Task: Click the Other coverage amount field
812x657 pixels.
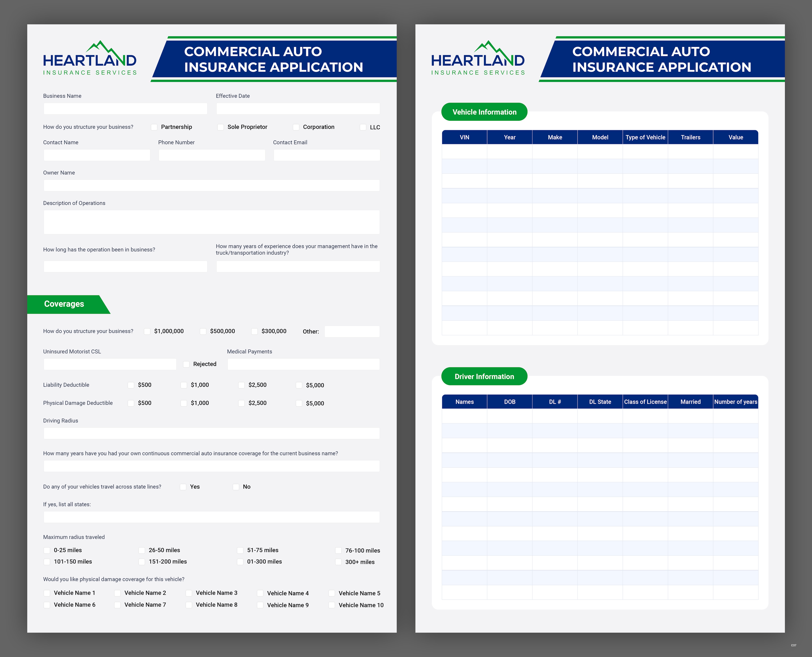Action: pos(352,332)
